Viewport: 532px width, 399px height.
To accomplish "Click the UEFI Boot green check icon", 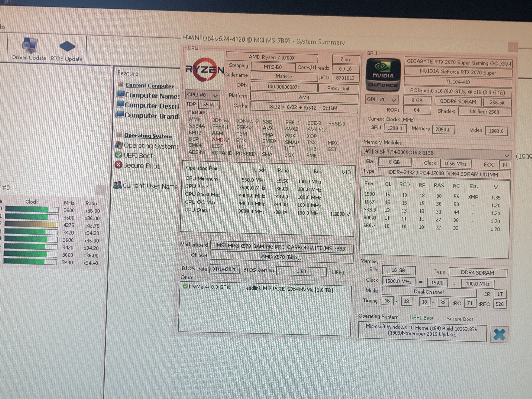I will click(118, 155).
